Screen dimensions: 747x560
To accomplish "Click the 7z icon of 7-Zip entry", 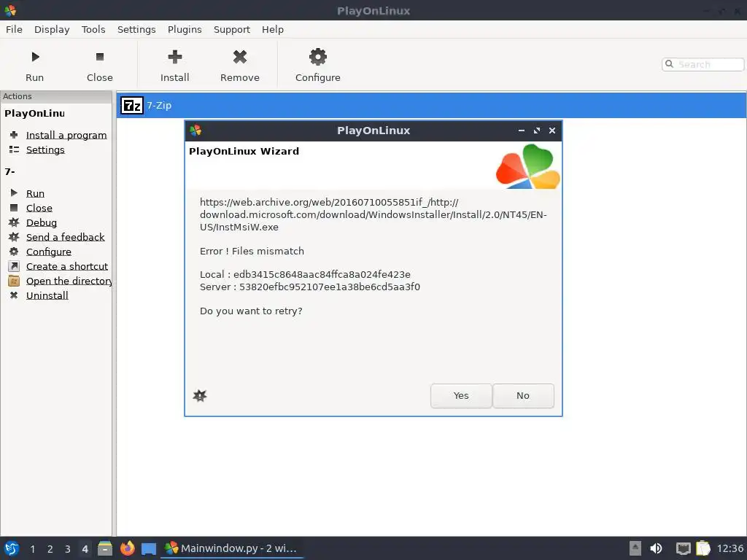I will (132, 105).
